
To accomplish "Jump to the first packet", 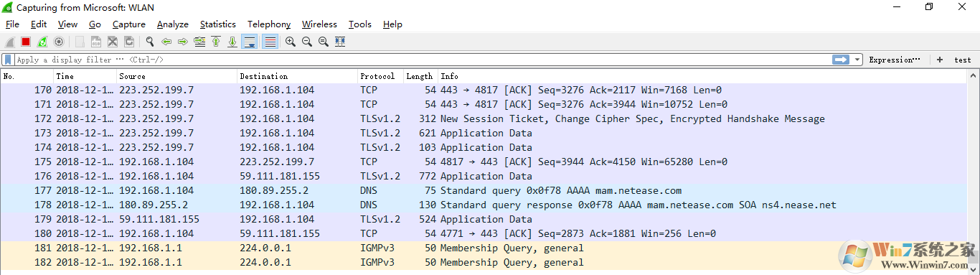I will [216, 42].
